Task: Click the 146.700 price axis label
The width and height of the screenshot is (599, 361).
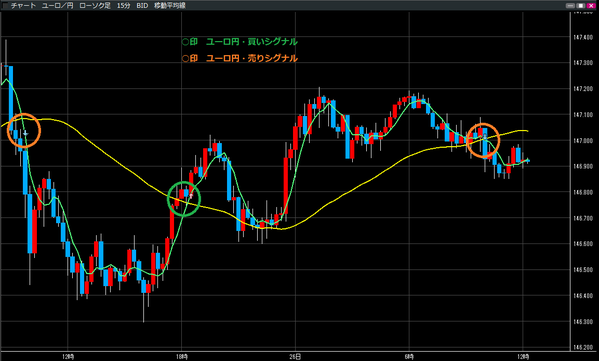Action: (583, 219)
